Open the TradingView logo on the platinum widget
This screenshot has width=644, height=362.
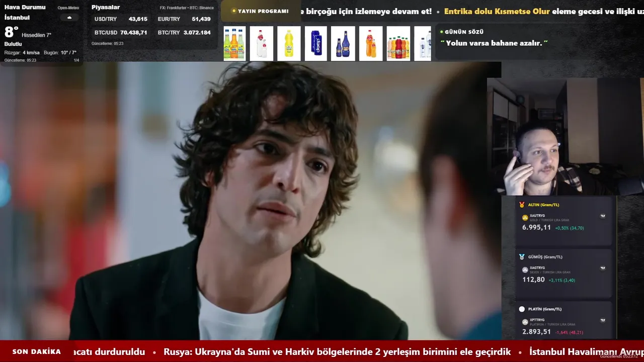click(603, 320)
